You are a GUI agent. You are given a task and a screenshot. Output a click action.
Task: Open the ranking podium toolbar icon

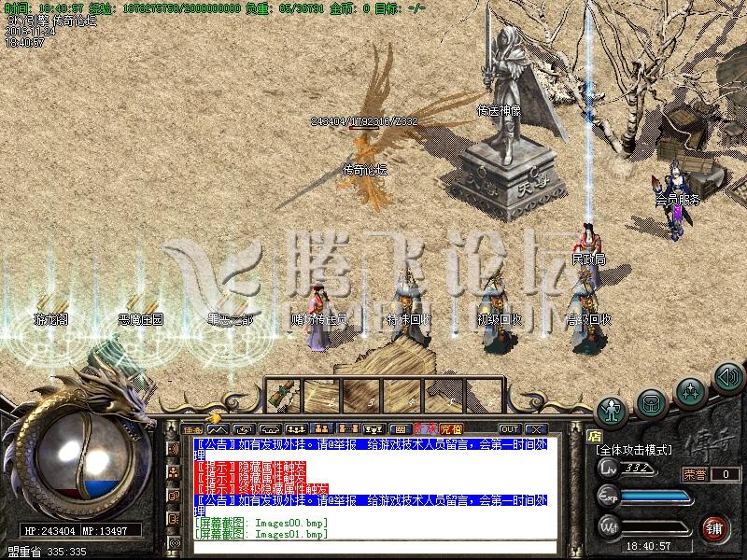[373, 429]
